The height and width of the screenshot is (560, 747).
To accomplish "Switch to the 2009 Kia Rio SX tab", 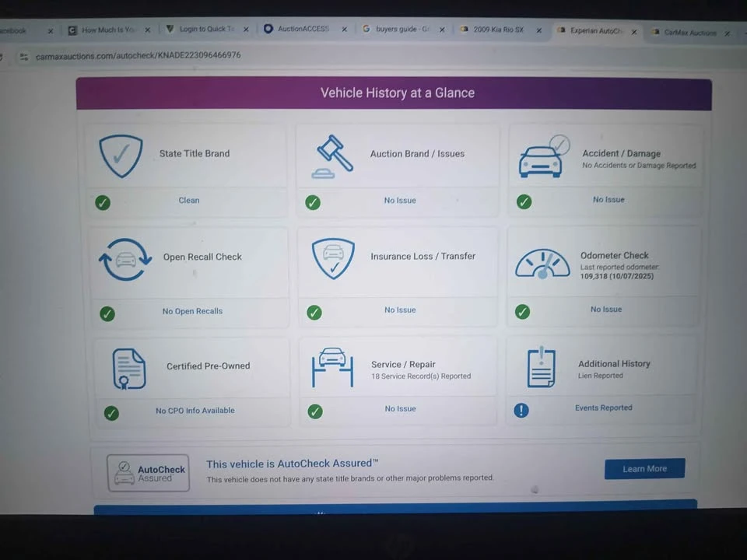I will 498,30.
